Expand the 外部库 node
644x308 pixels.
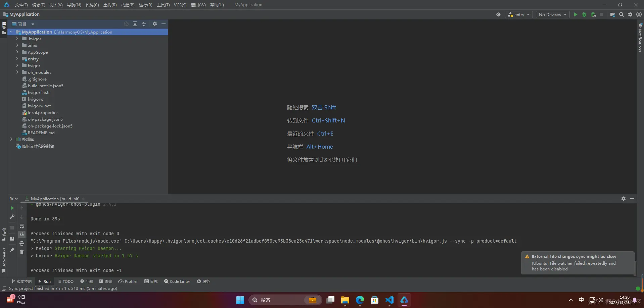11,139
